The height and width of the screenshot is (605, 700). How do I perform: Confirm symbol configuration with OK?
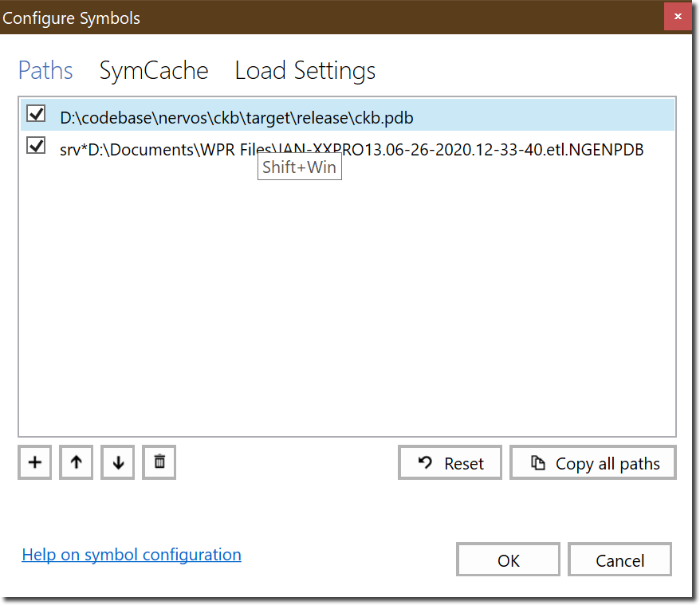click(508, 559)
